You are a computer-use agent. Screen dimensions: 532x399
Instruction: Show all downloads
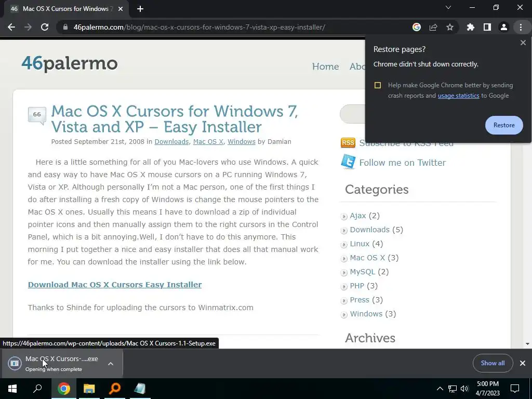493,363
